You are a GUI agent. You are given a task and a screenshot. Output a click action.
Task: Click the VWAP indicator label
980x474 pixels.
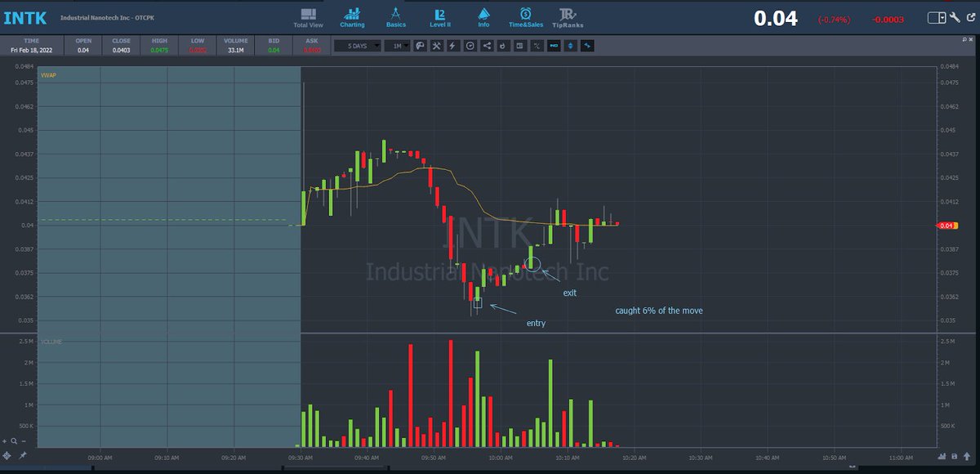coord(48,75)
